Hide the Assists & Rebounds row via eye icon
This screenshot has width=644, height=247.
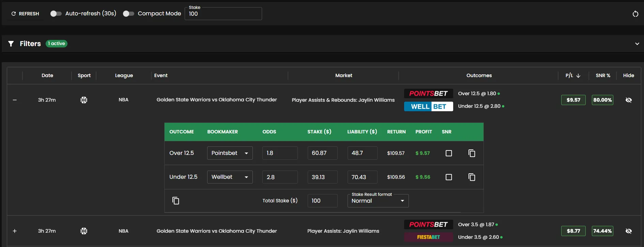tap(629, 100)
